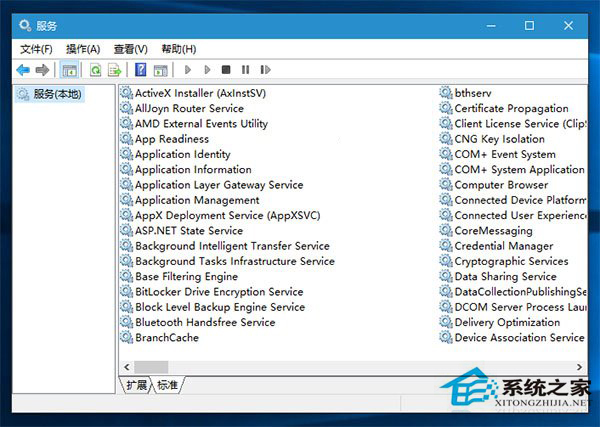600x427 pixels.
Task: Select Data Sharing Service
Action: point(498,277)
